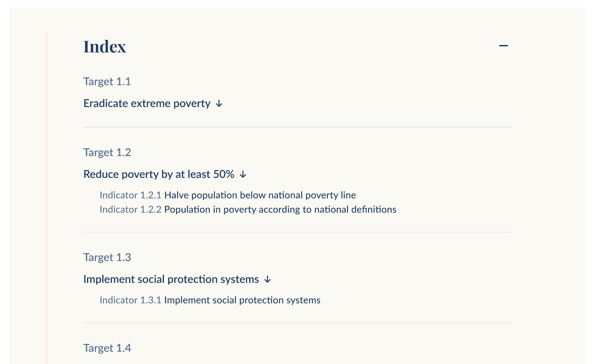Viewport: 595px width, 364px height.
Task: Open Indicator 1.2.1 Halve population below national poverty line
Action: pos(228,195)
